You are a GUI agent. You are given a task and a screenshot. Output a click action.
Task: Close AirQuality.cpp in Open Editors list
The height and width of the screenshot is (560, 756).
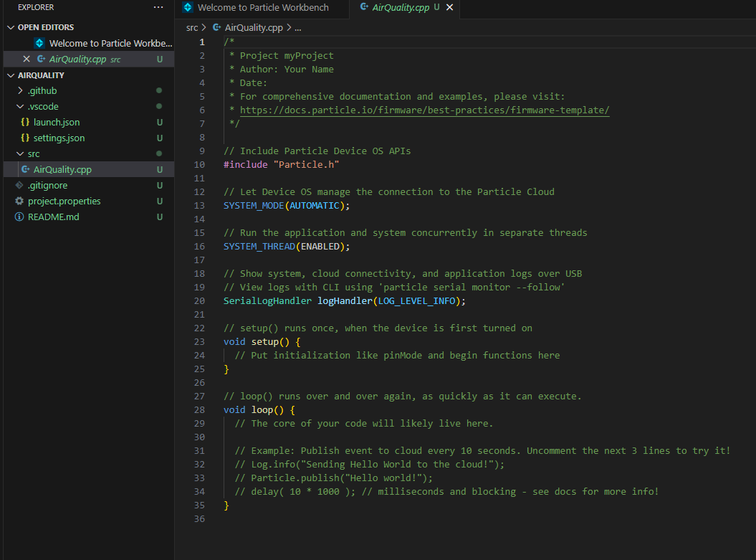[x=27, y=60]
